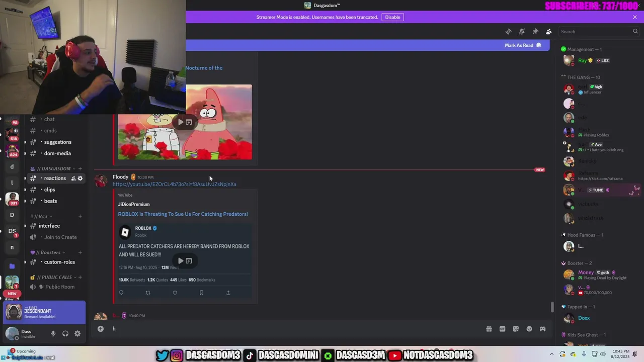The height and width of the screenshot is (362, 644).
Task: Open Floody's YouTube link
Action: click(174, 184)
